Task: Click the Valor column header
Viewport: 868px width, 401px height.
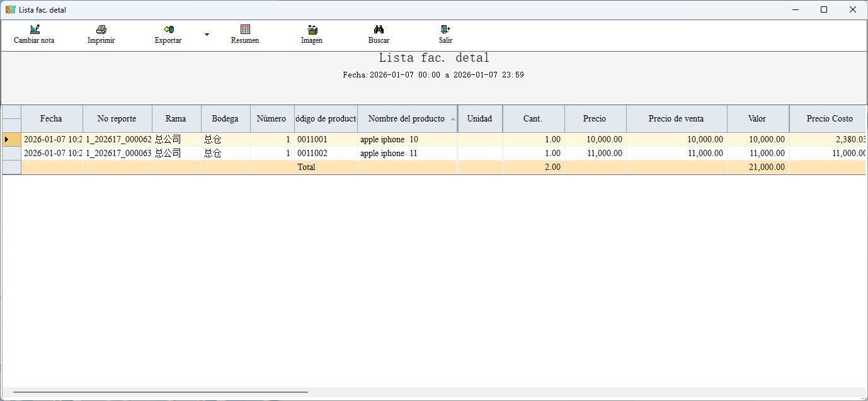Action: click(x=757, y=118)
